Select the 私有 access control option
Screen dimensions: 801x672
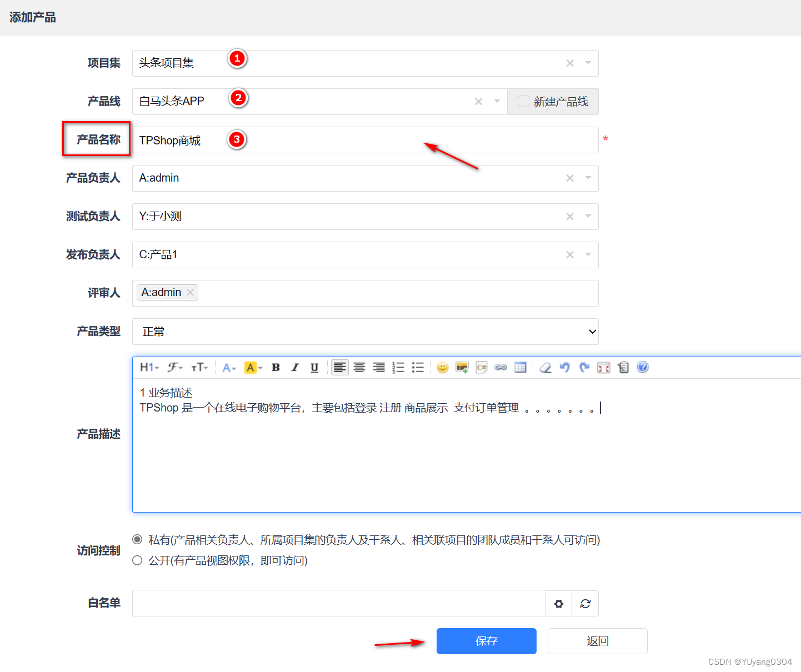[137, 539]
